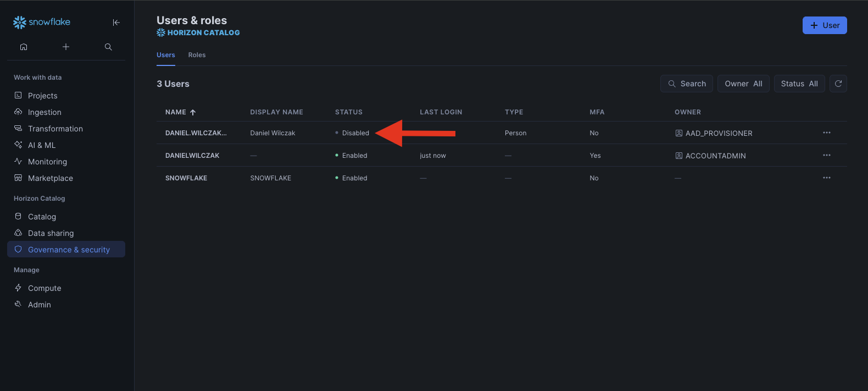Open ACCOUNTADMIN owner link
The height and width of the screenshot is (391, 868).
click(715, 156)
